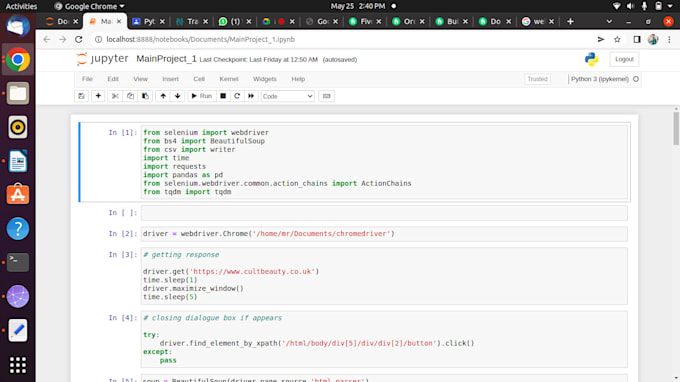Screen dimensions: 680x382
Task: Open Ubuntu Software from the dock
Action: (x=18, y=195)
